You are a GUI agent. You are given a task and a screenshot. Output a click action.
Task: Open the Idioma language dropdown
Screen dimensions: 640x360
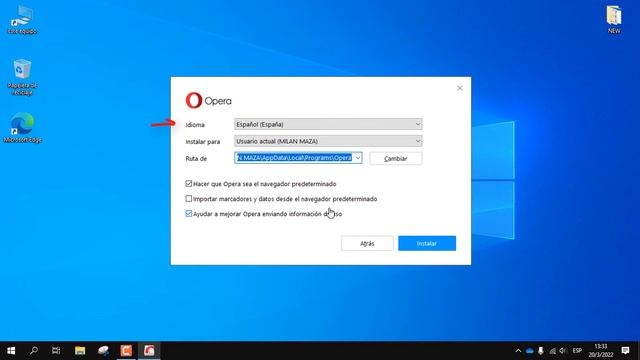coord(328,124)
